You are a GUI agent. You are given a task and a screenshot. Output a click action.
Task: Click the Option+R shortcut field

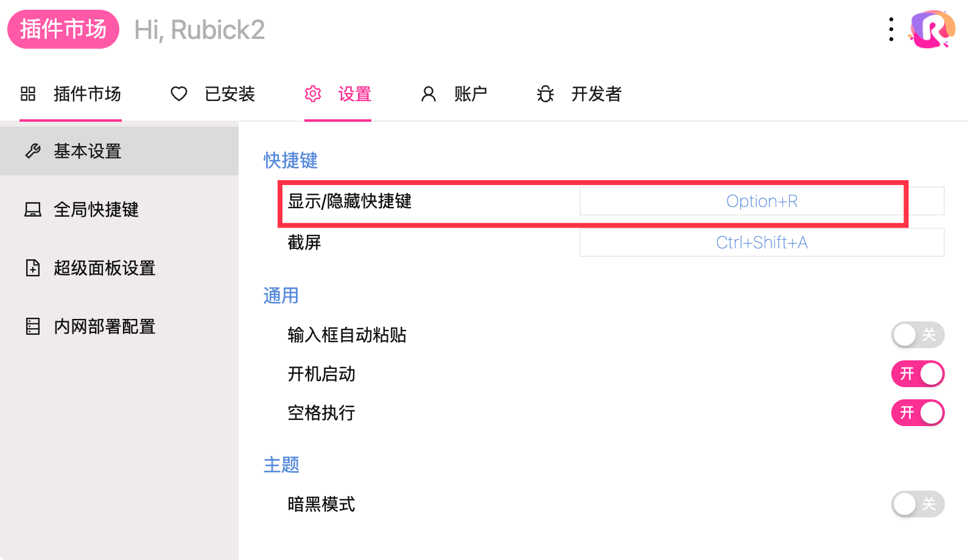(x=762, y=201)
